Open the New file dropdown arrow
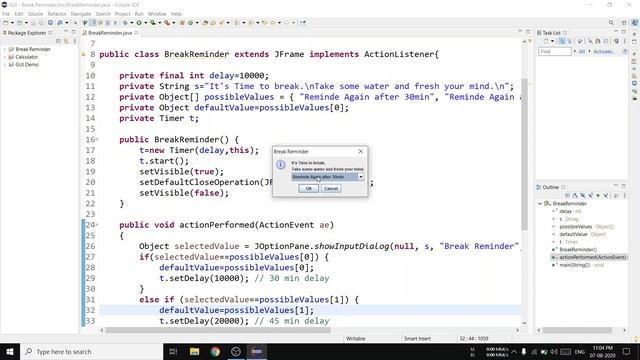The image size is (640, 360). (12, 23)
